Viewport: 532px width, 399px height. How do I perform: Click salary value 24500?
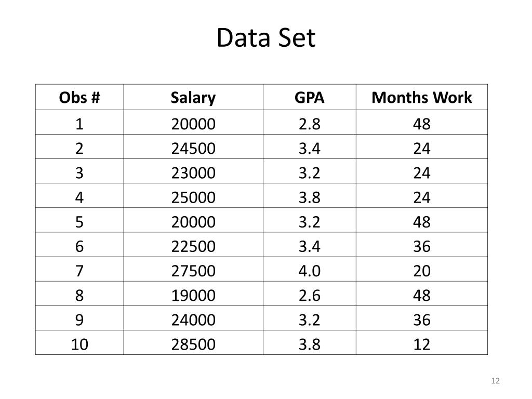tap(193, 149)
